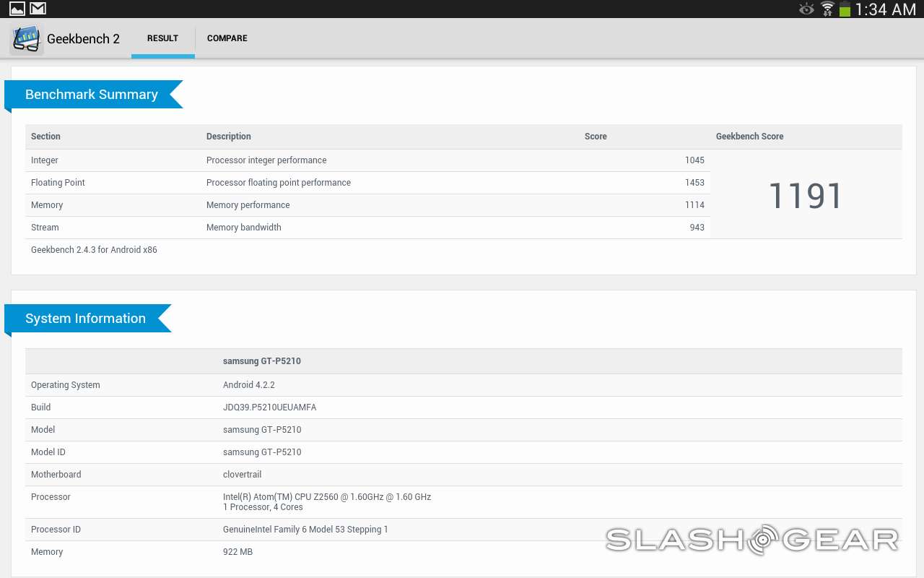The image size is (924, 578).
Task: Tap the 1:34 AM clock
Action: pyautogui.click(x=886, y=9)
